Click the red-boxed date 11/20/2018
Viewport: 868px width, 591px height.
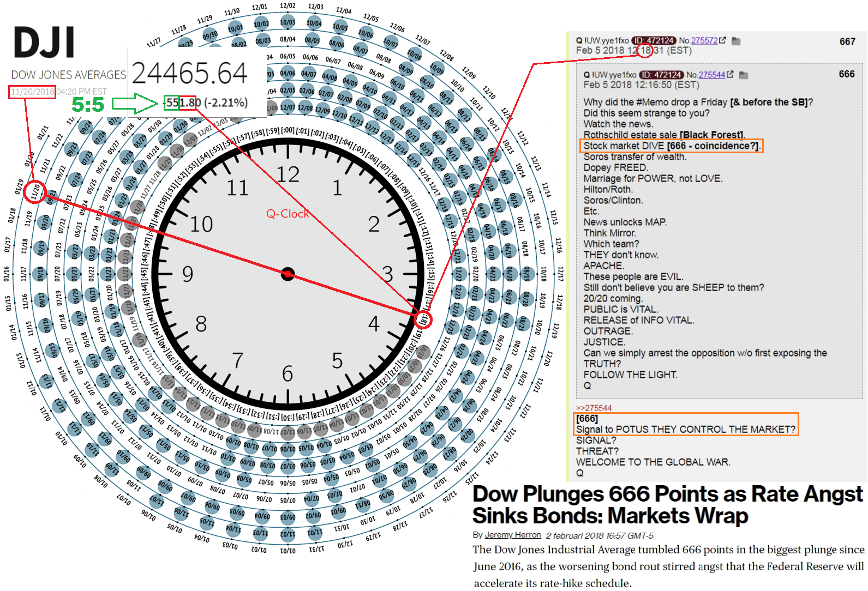click(x=32, y=92)
